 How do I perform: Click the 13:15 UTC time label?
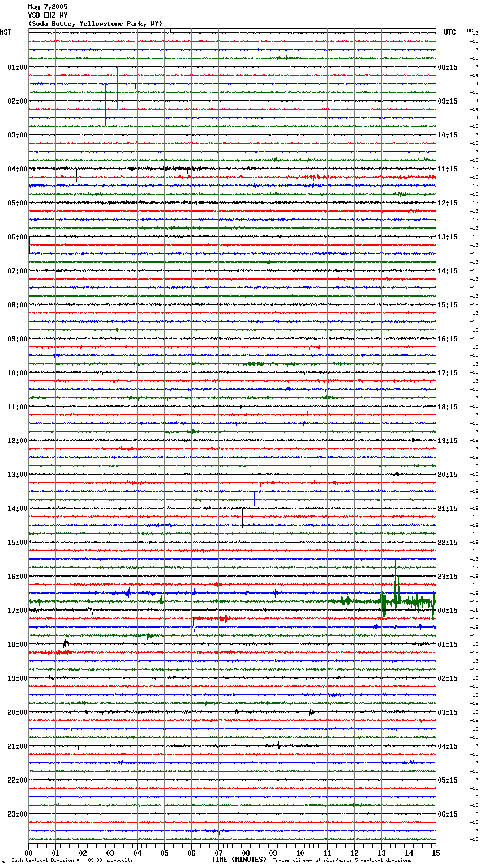click(x=448, y=237)
